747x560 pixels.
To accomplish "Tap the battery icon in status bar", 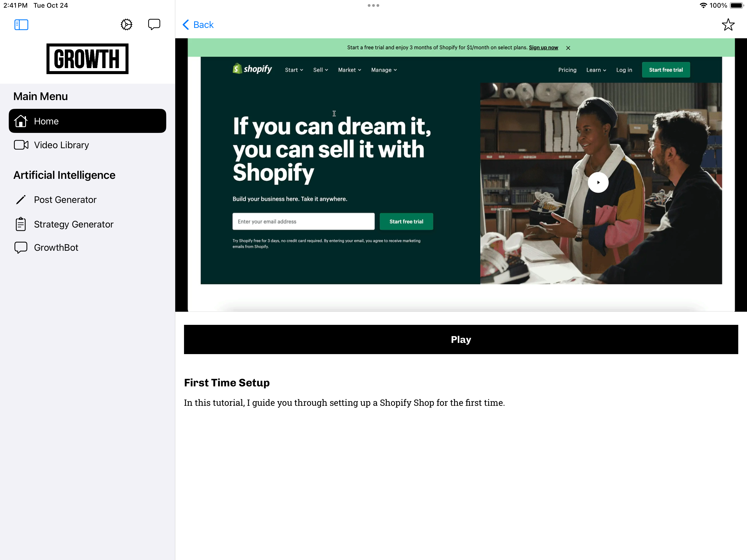I will coord(737,5).
